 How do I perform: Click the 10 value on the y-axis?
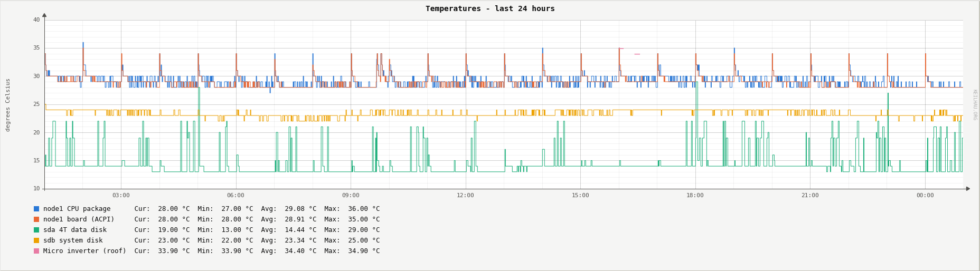point(36,189)
